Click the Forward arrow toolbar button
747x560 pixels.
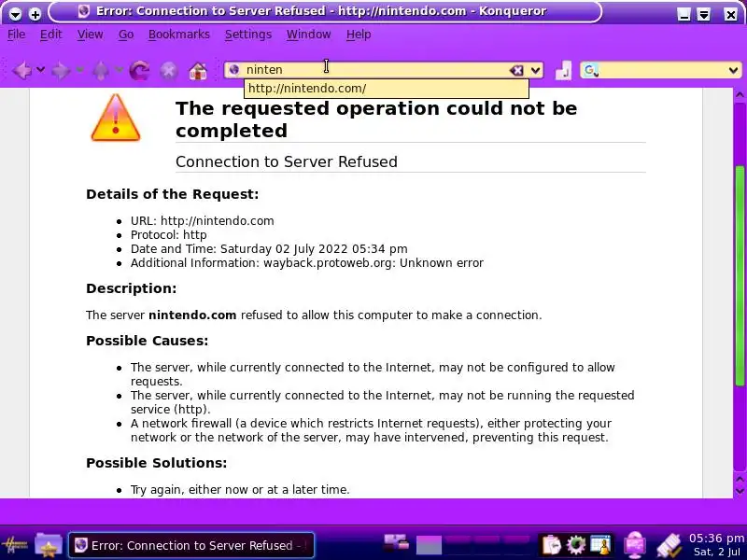click(x=60, y=71)
